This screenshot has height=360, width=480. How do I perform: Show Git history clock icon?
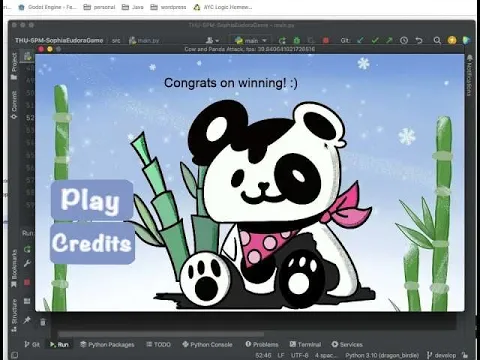click(x=404, y=40)
